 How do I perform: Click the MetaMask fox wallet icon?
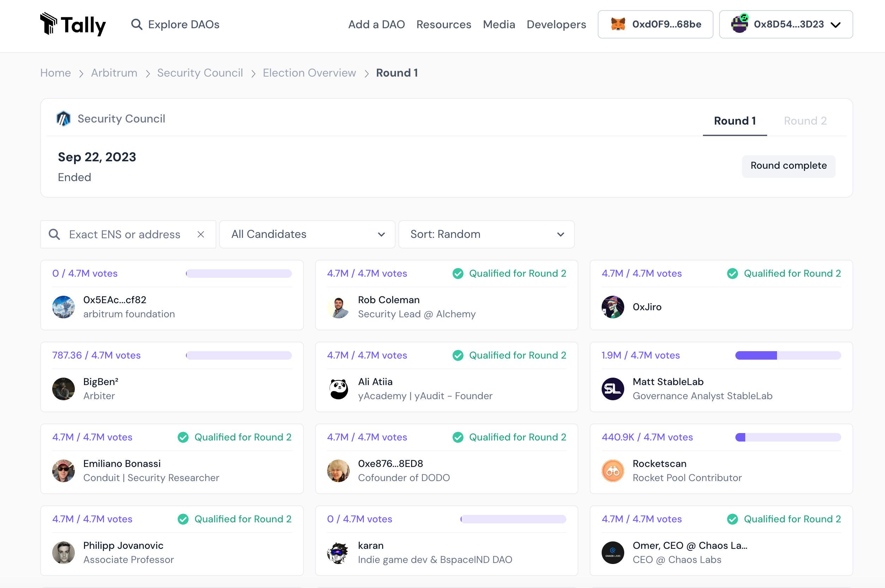click(x=618, y=24)
